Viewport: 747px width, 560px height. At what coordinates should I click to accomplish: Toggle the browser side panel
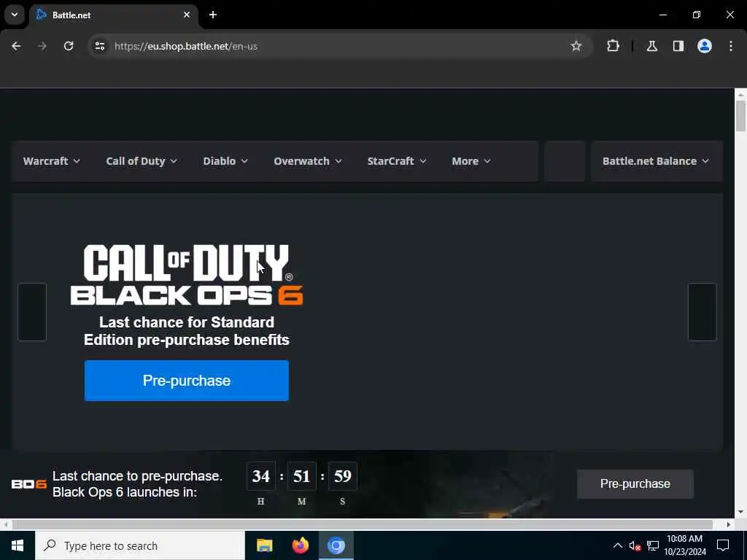(678, 46)
